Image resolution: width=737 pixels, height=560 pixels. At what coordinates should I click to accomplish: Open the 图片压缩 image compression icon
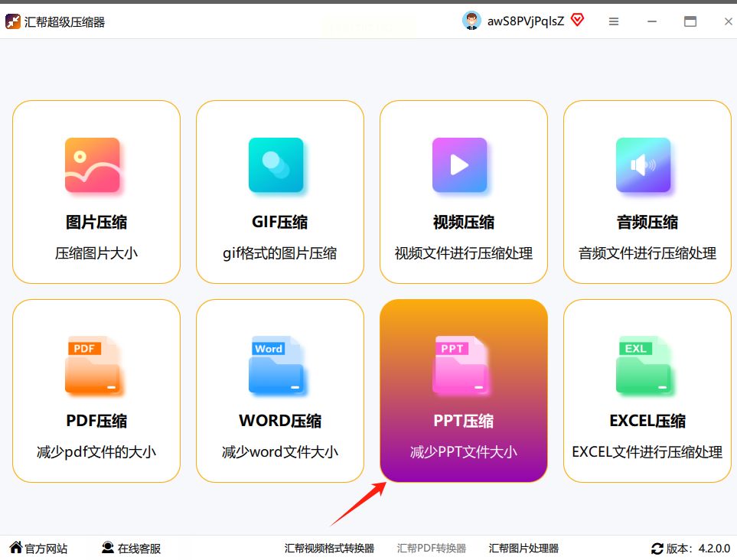tap(92, 165)
